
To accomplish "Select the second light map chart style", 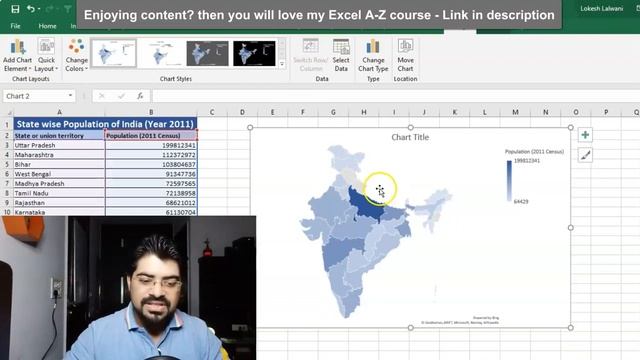I will coord(160,53).
